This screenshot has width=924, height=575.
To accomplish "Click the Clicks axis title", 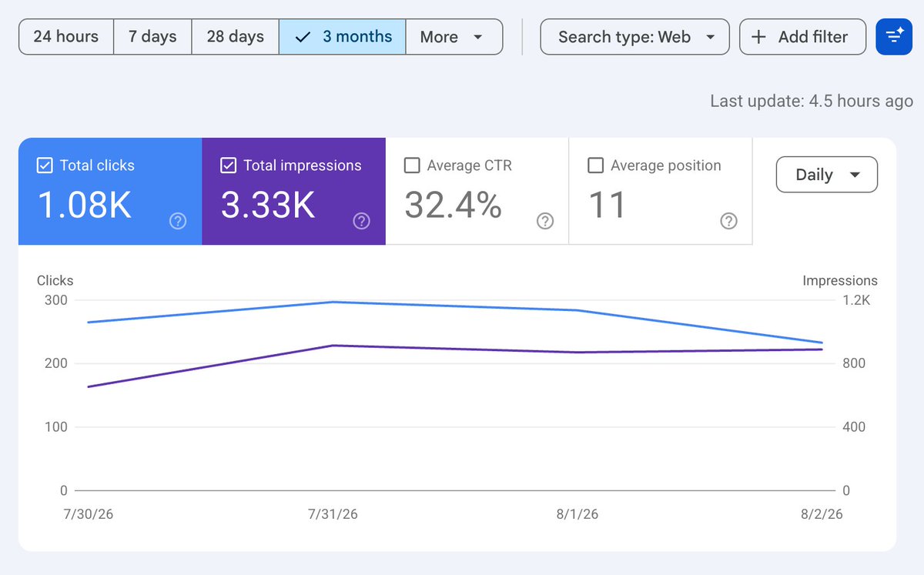I will coord(55,281).
